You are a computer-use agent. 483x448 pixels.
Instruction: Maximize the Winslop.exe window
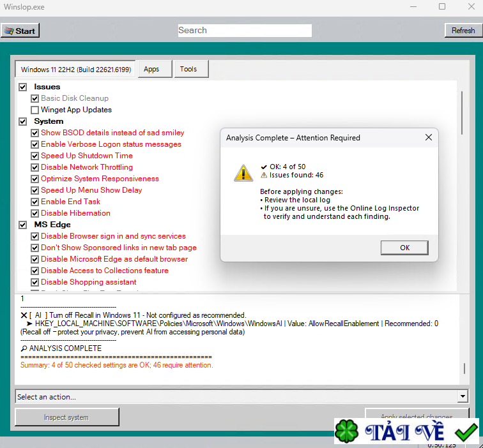coord(442,6)
